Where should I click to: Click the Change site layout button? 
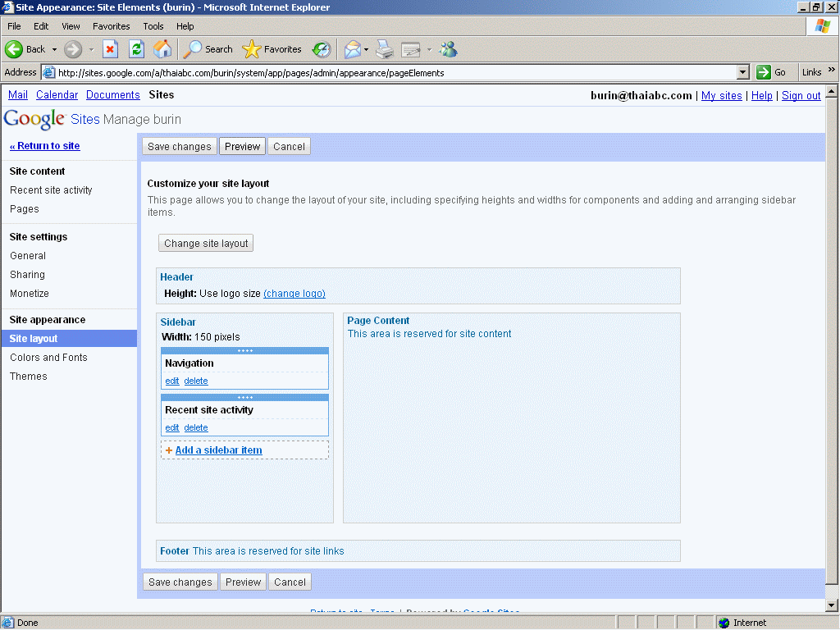coord(206,244)
